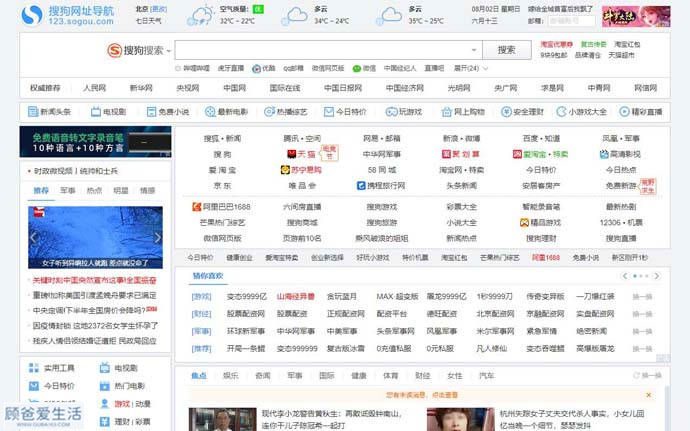Image resolution: width=690 pixels, height=431 pixels.
Task: Open the 电视剧 TV icon shortcut
Action: click(95, 112)
